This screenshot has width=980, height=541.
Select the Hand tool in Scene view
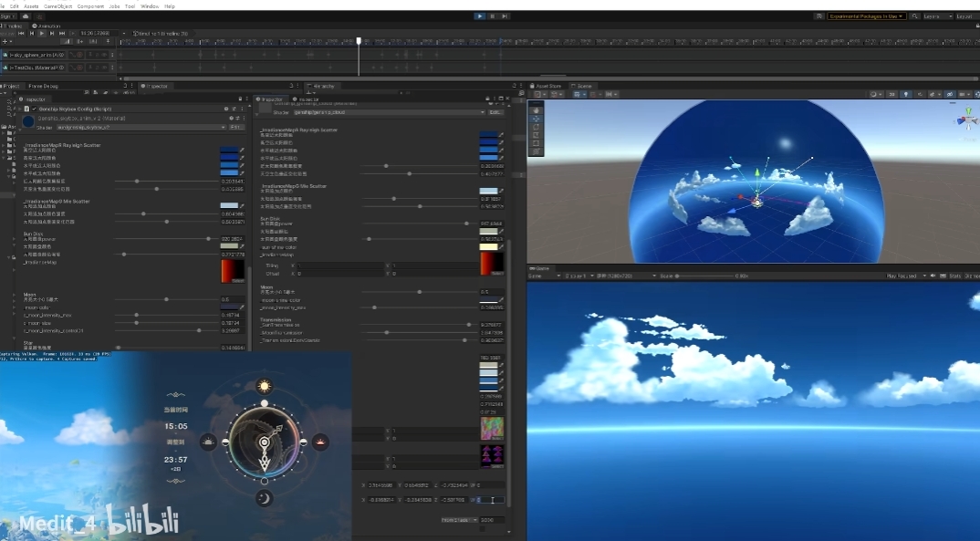click(537, 110)
